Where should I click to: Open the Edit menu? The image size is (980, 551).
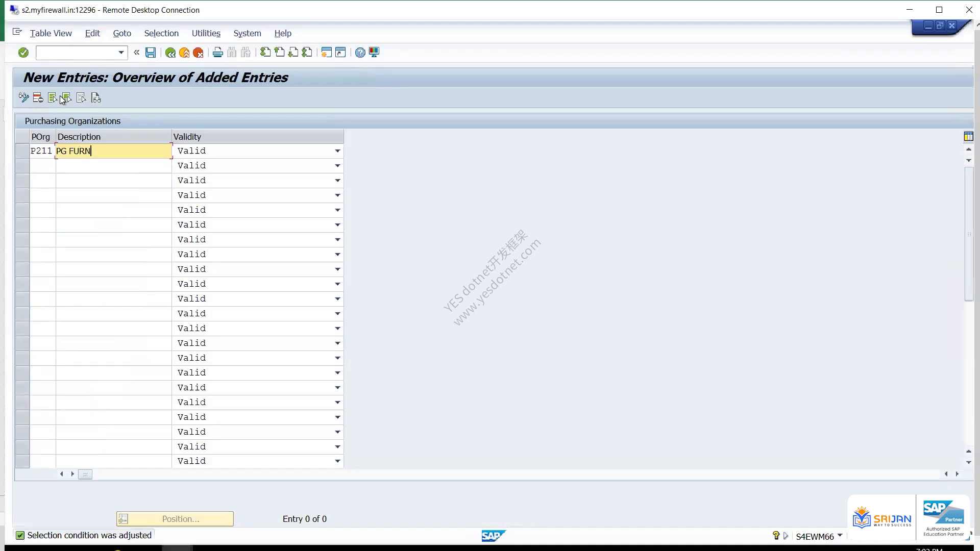pyautogui.click(x=92, y=33)
